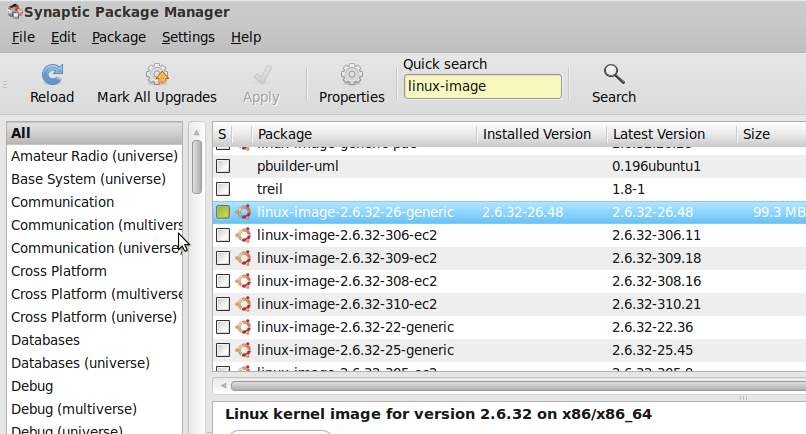Click Ubuntu logo beside linux-image-2.6.32-22-generic
806x434 pixels.
point(243,327)
